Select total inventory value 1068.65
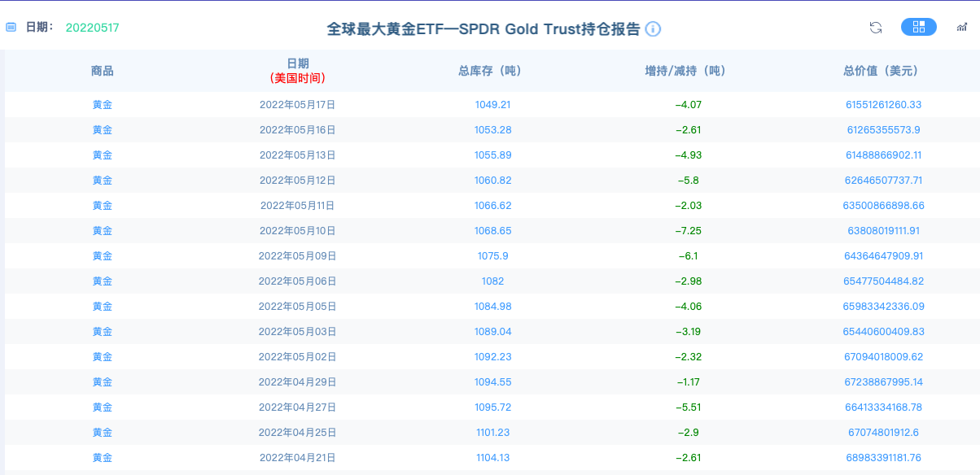 [x=492, y=231]
